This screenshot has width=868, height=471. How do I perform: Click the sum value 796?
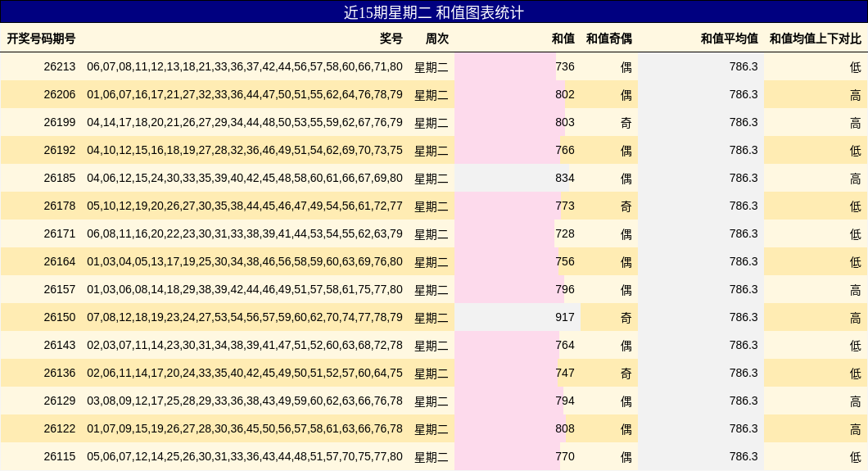[565, 289]
